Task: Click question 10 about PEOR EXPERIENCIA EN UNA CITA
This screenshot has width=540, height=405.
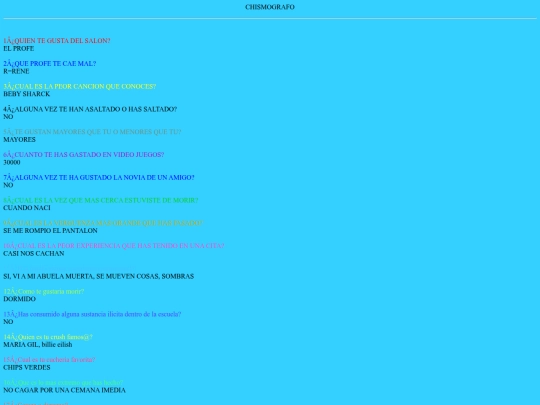Action: [114, 246]
